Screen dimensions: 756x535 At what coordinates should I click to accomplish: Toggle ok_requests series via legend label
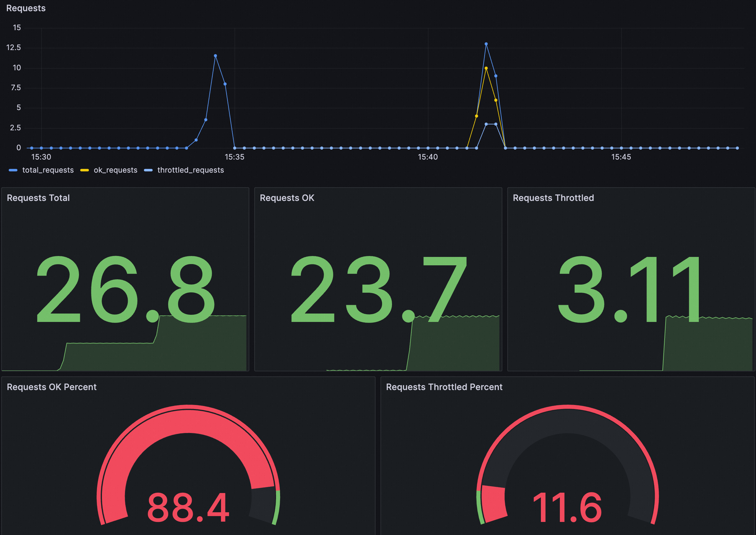115,170
